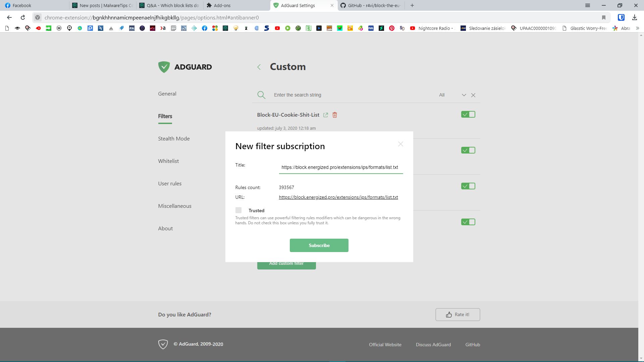Check the Trusted checkbox
Image resolution: width=644 pixels, height=362 pixels.
[238, 210]
